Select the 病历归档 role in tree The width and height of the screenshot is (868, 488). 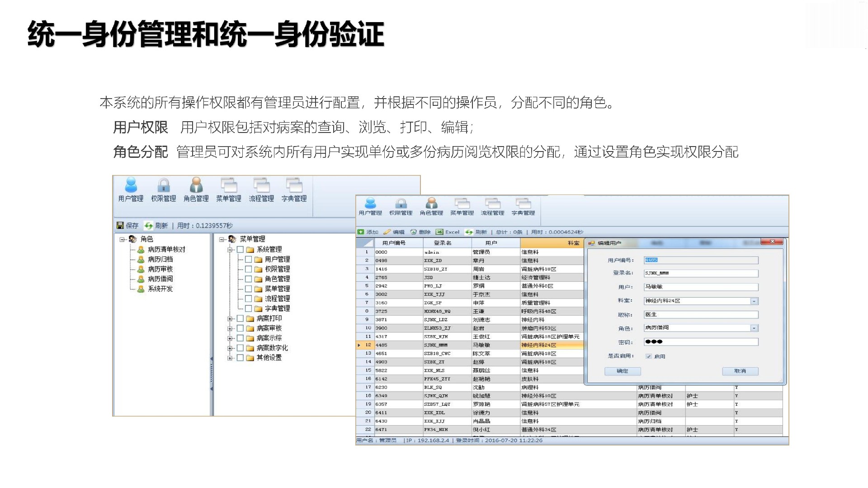coord(160,259)
